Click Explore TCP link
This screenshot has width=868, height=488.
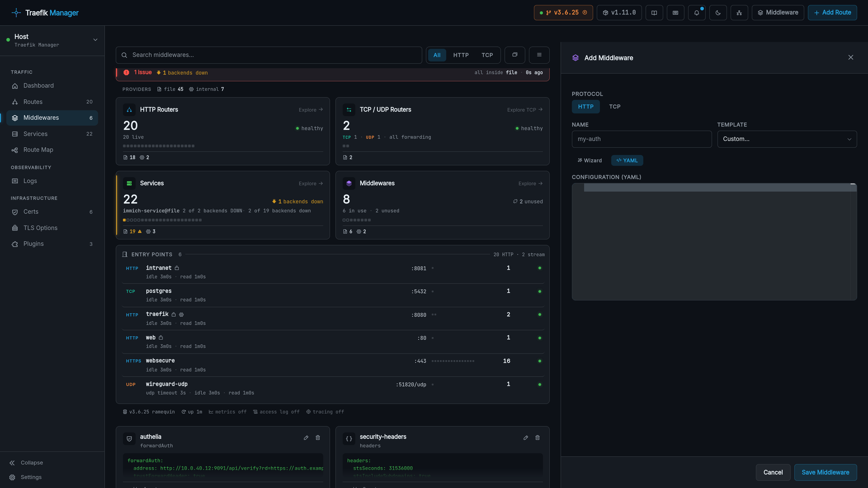[524, 110]
